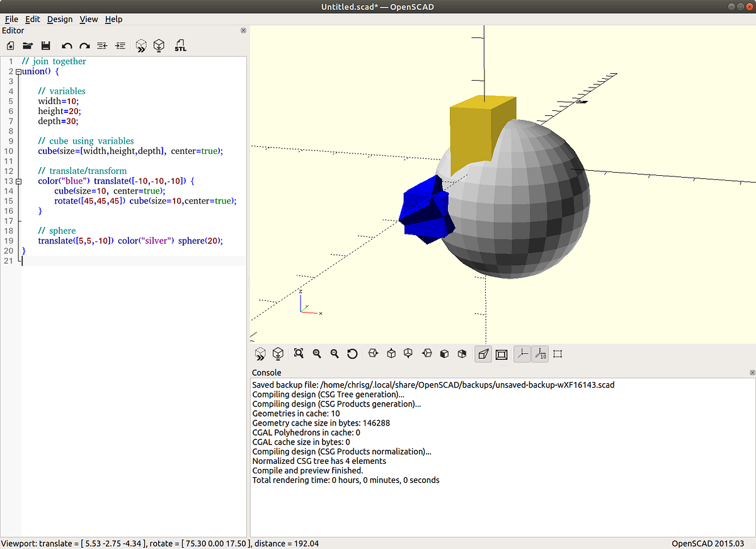Toggle the Show Axes crosshair button
The height and width of the screenshot is (549, 756).
tap(522, 354)
